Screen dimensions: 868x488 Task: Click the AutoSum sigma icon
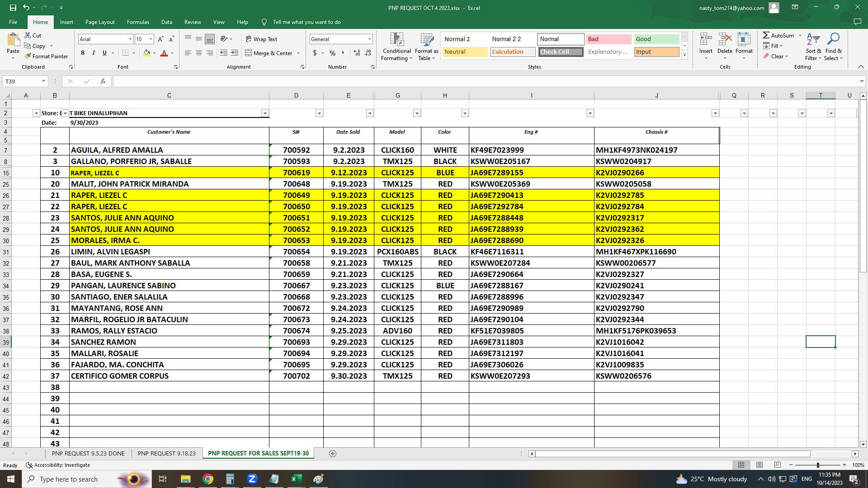(x=766, y=35)
